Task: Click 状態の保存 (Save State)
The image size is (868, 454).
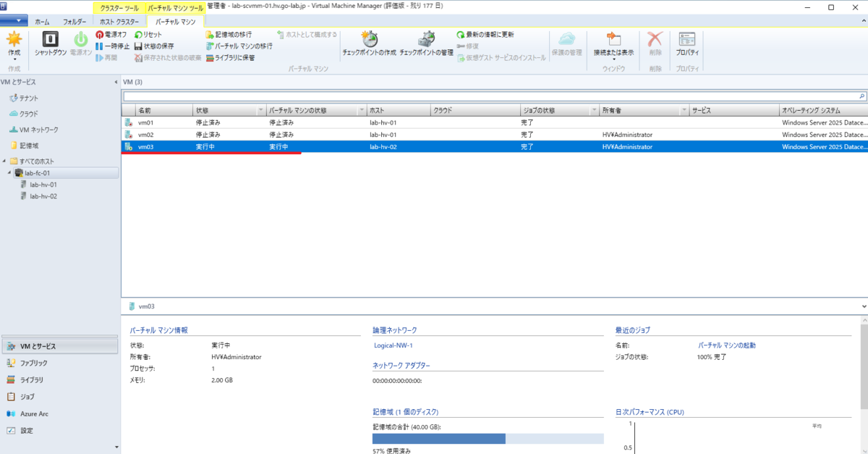Action: (x=154, y=46)
